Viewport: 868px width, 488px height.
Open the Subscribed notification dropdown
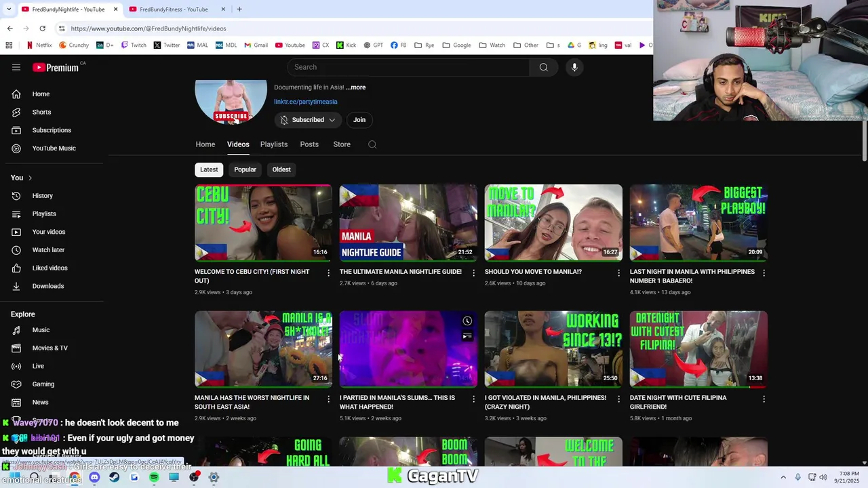308,120
